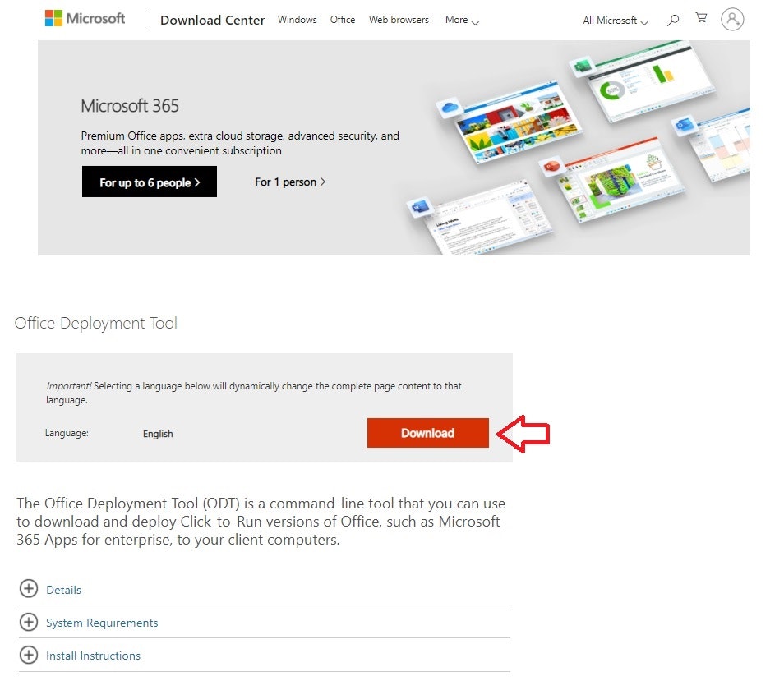Open the All Microsoft dropdown
Image resolution: width=784 pixels, height=681 pixels.
615,21
